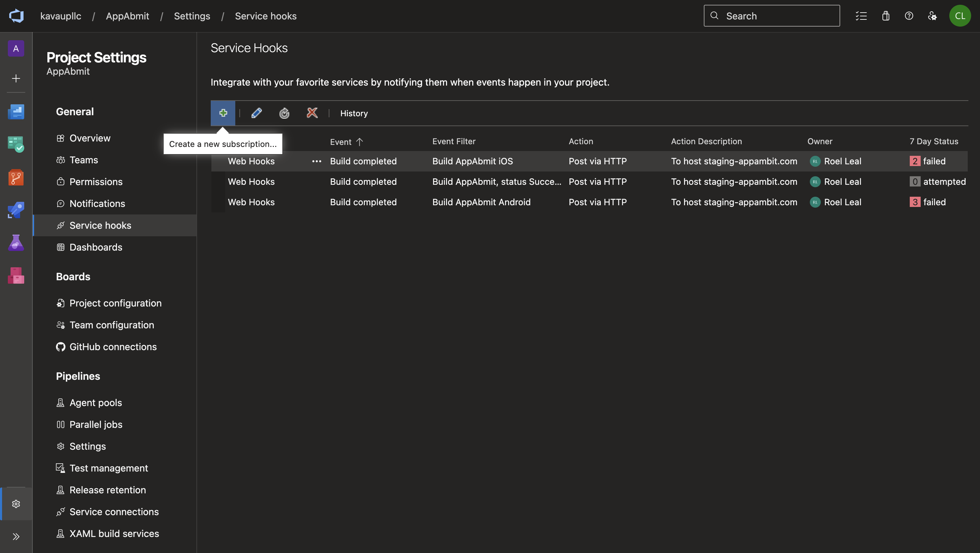This screenshot has width=980, height=553.
Task: Open the help question mark icon
Action: point(909,16)
